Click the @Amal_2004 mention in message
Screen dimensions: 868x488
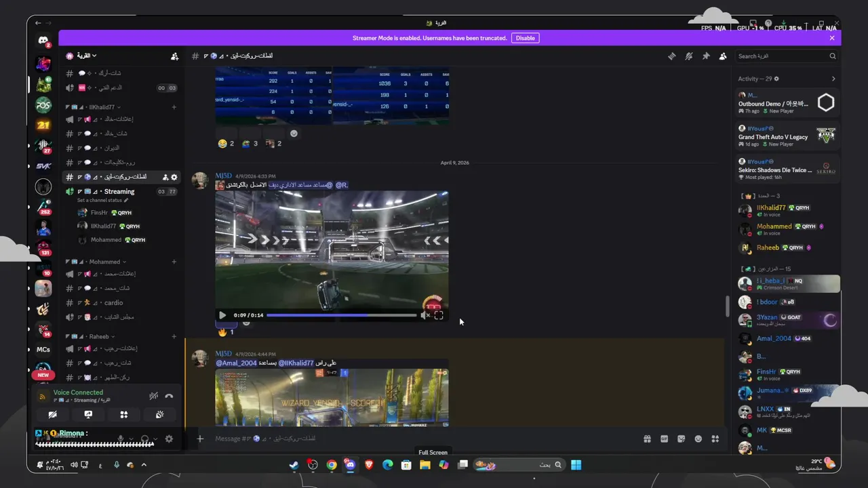(236, 363)
